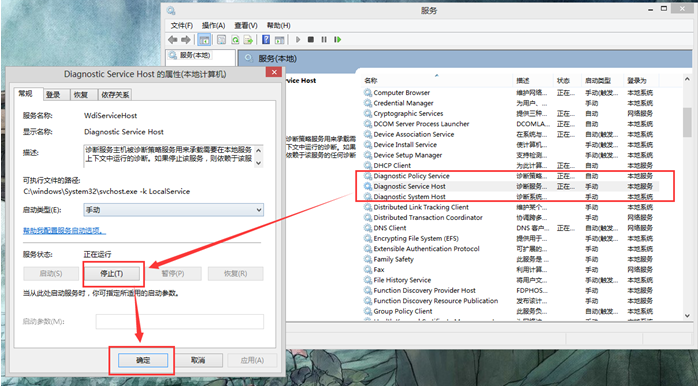The height and width of the screenshot is (386, 698).
Task: Click the 名称 column header
Action: (437, 81)
